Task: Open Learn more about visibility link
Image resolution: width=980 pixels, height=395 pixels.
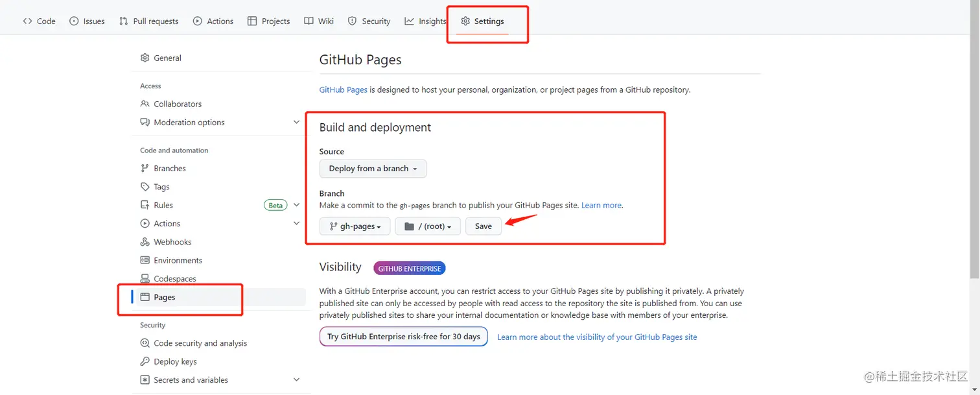Action: (597, 337)
